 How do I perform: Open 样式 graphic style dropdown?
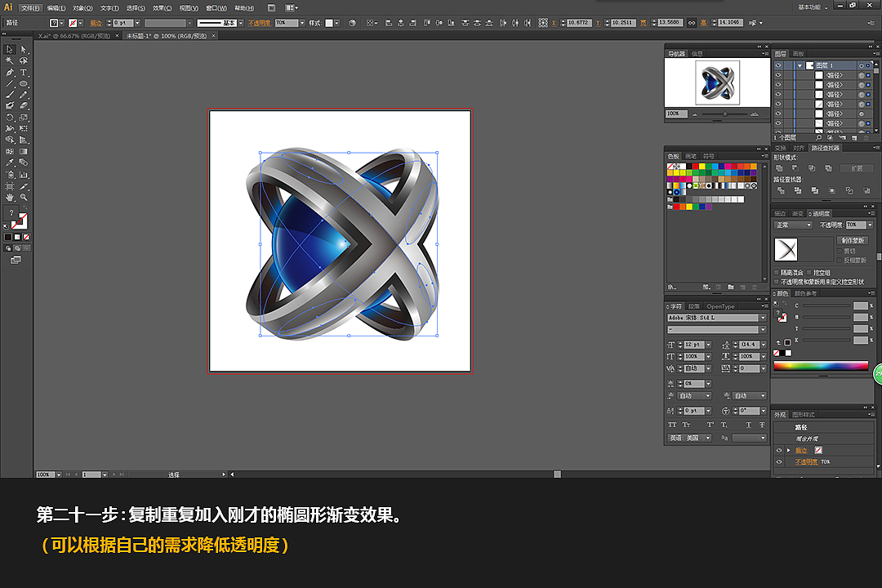tap(336, 23)
